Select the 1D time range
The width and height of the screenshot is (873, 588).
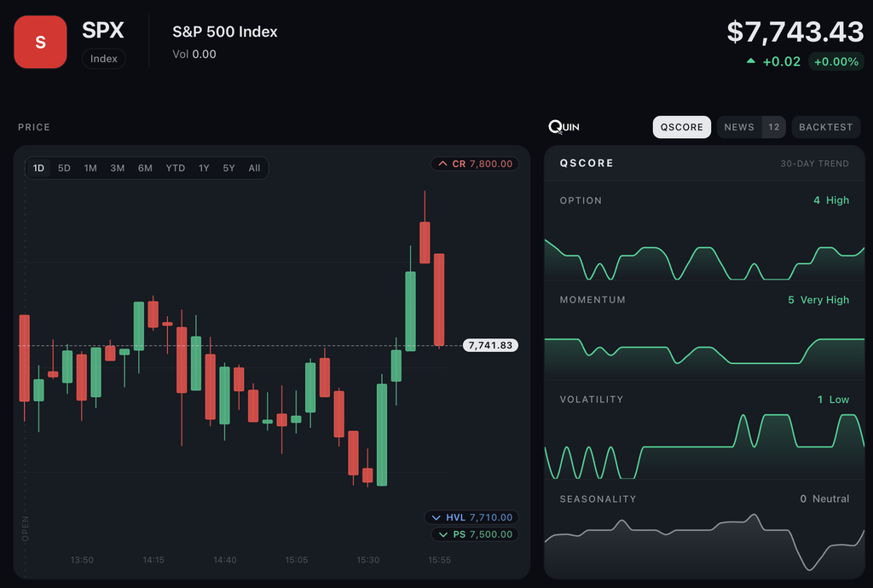click(38, 168)
